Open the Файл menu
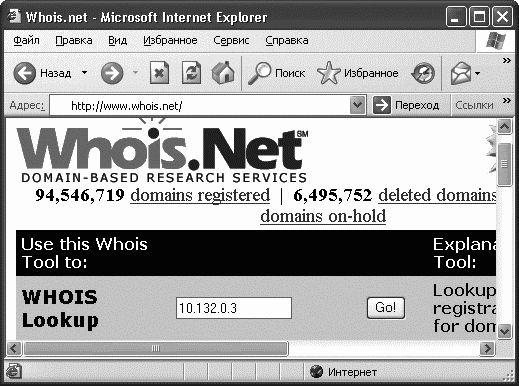519x386 pixels. click(x=26, y=40)
